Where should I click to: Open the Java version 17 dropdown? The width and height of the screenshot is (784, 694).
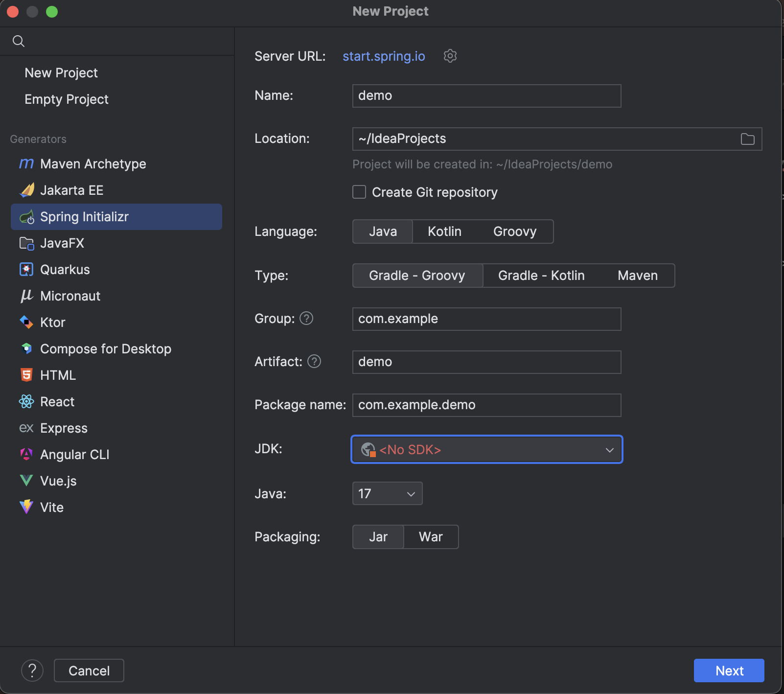tap(387, 493)
